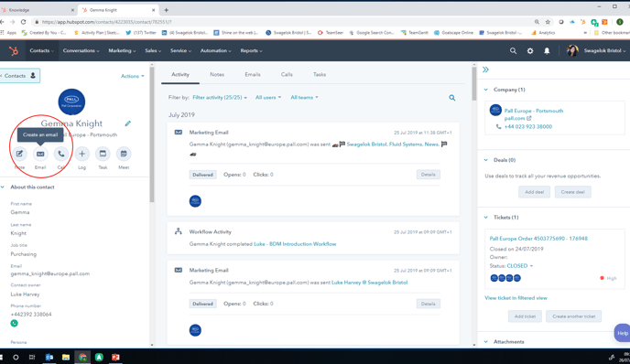Open the search magnifier in the navigation bar
This screenshot has height=364, width=630.
[513, 51]
